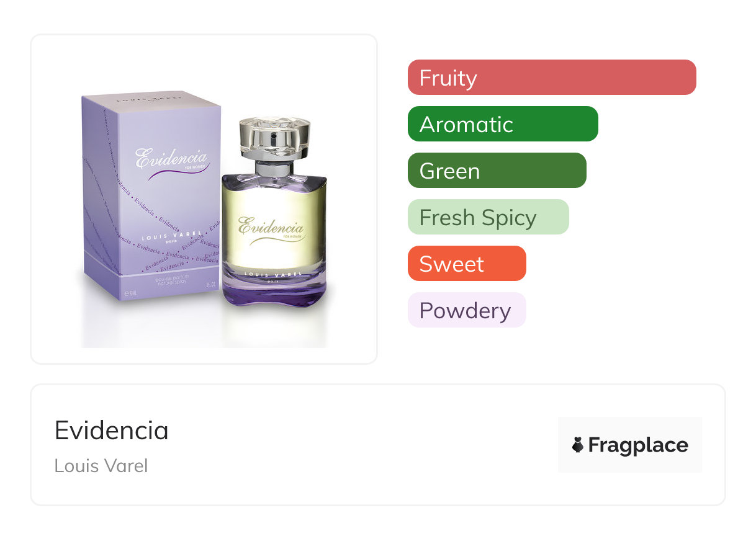Select the Powdery accord bar
This screenshot has width=756, height=536.
tap(467, 310)
